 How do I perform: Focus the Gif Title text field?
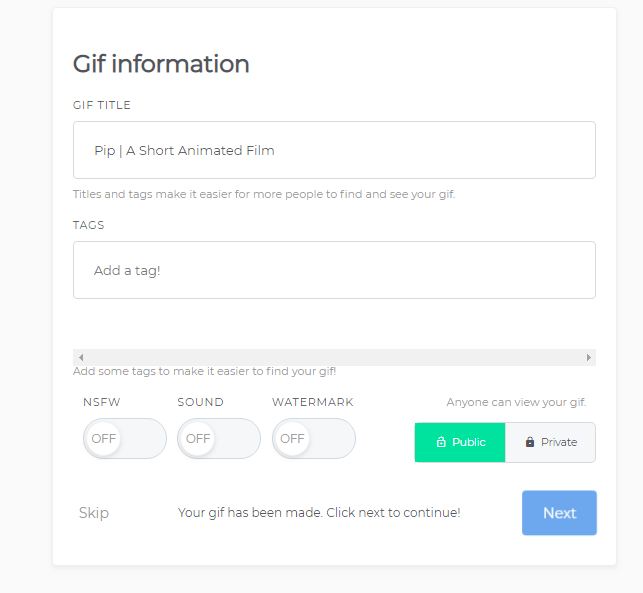[x=334, y=150]
